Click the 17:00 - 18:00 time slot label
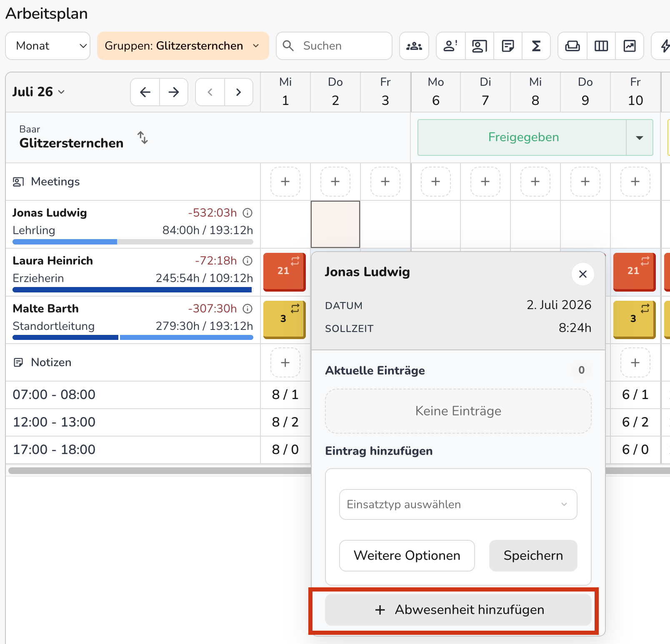Image resolution: width=670 pixels, height=644 pixels. click(x=54, y=450)
